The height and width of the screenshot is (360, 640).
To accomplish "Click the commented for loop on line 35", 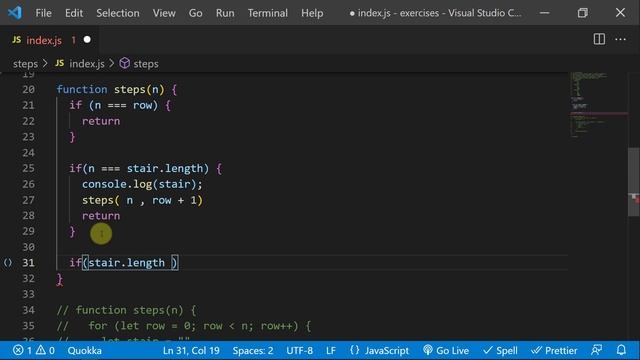I will (x=184, y=326).
